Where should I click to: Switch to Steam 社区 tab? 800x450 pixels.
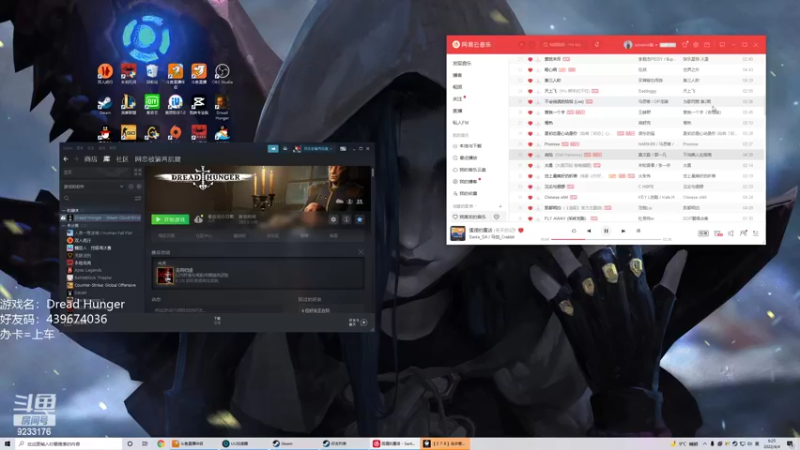pos(122,159)
